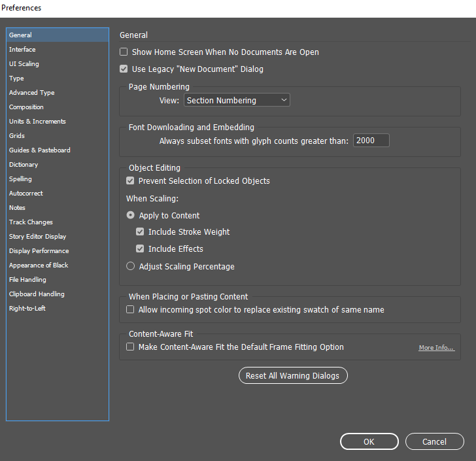476x461 pixels.
Task: Toggle Prevent Selection of Locked Objects
Action: (x=130, y=180)
